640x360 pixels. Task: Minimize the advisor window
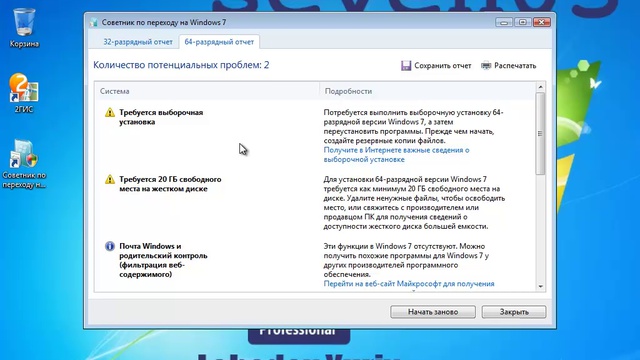point(504,22)
